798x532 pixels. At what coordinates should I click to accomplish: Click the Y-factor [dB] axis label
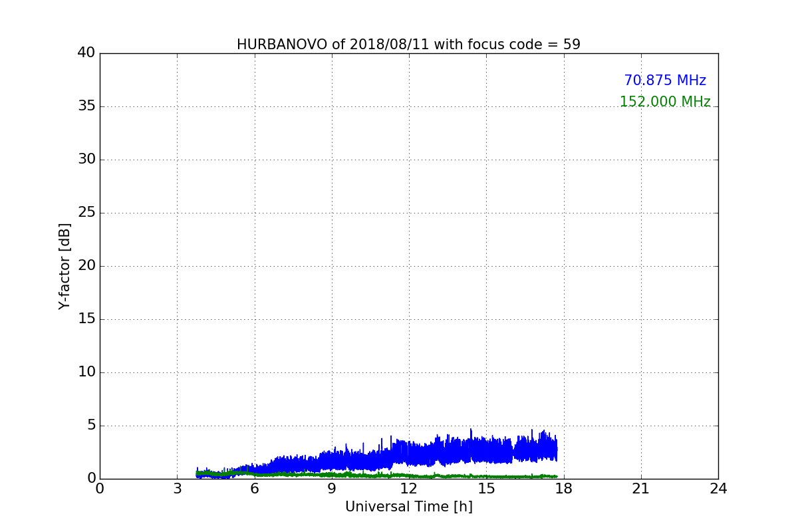point(65,266)
